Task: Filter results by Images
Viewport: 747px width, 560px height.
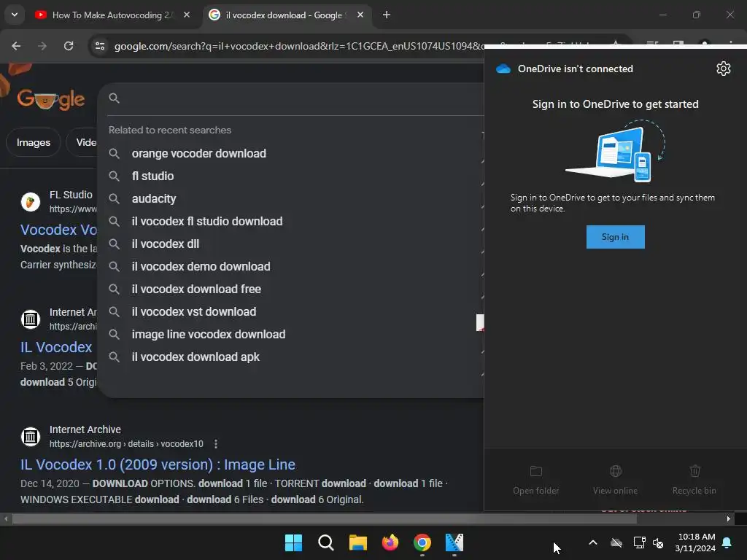Action: point(34,142)
